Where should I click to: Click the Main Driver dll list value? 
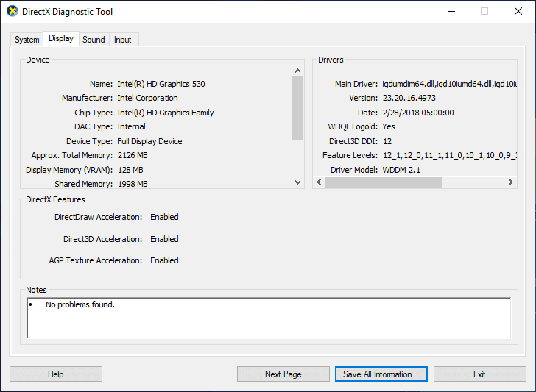(450, 84)
